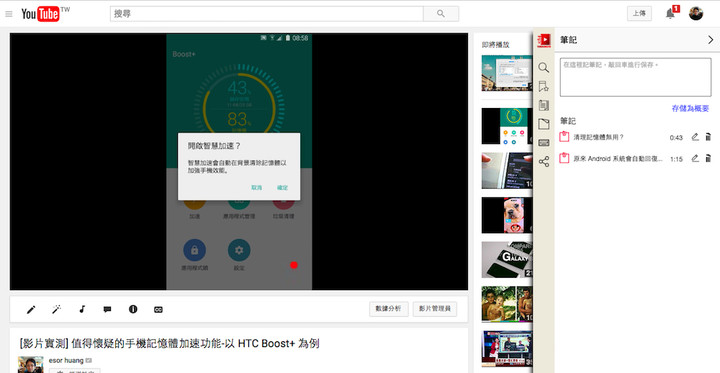Image resolution: width=720 pixels, height=373 pixels.
Task: Open the bookmark star icon in sidebar
Action: (x=544, y=86)
